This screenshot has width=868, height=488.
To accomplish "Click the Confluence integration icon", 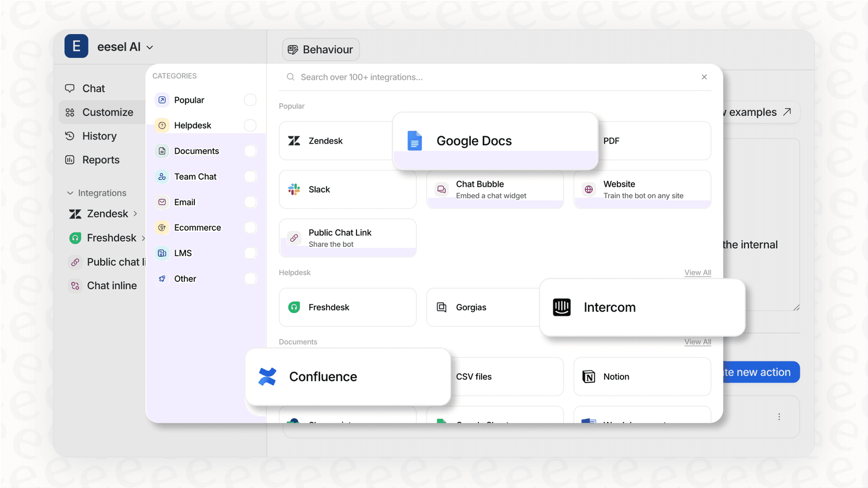I will pyautogui.click(x=267, y=376).
